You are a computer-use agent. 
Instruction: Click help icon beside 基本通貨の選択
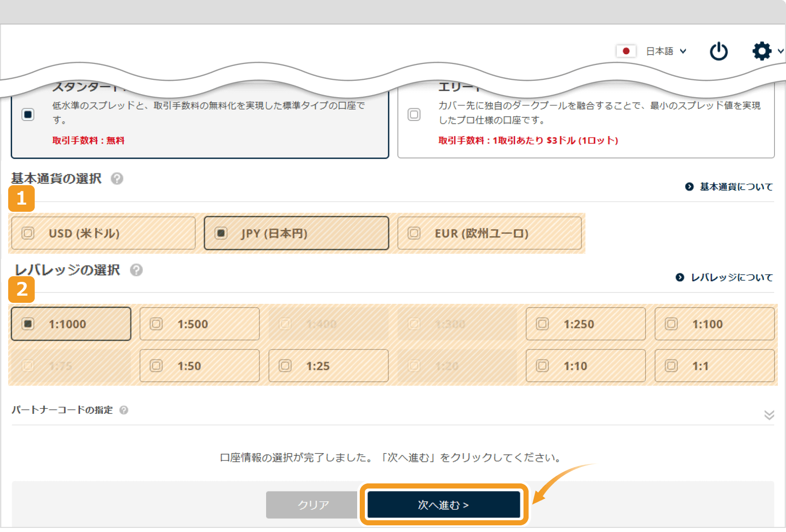click(117, 179)
